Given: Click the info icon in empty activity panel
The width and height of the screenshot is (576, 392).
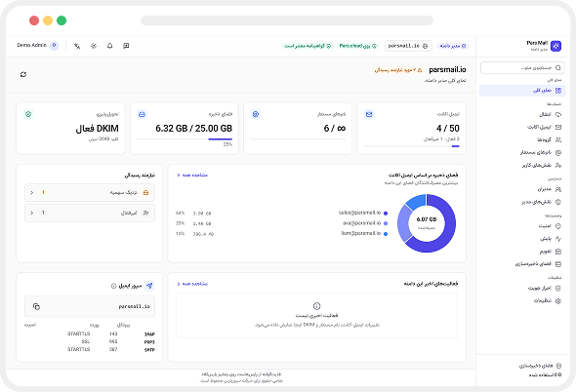Looking at the screenshot, I should point(316,306).
